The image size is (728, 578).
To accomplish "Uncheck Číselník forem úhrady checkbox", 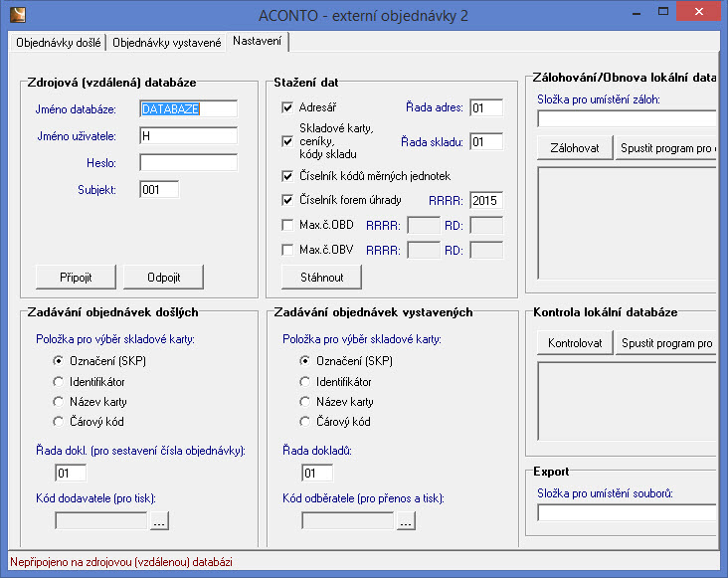I will tap(287, 200).
